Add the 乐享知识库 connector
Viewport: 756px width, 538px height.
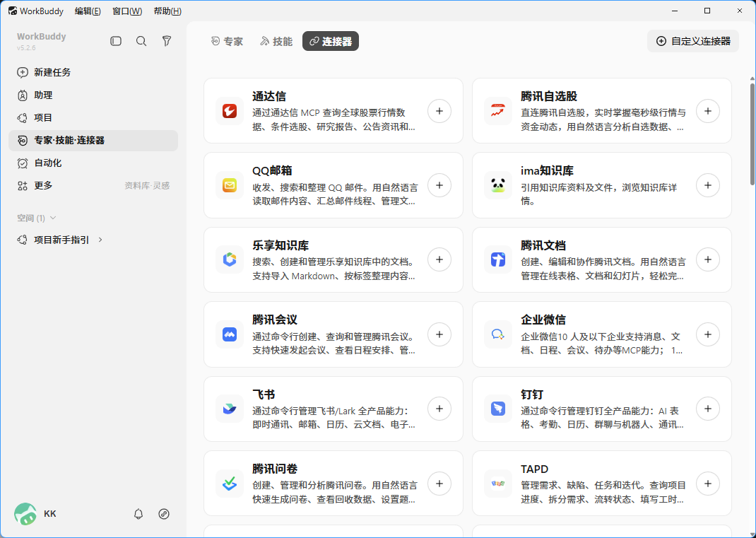[x=439, y=259]
